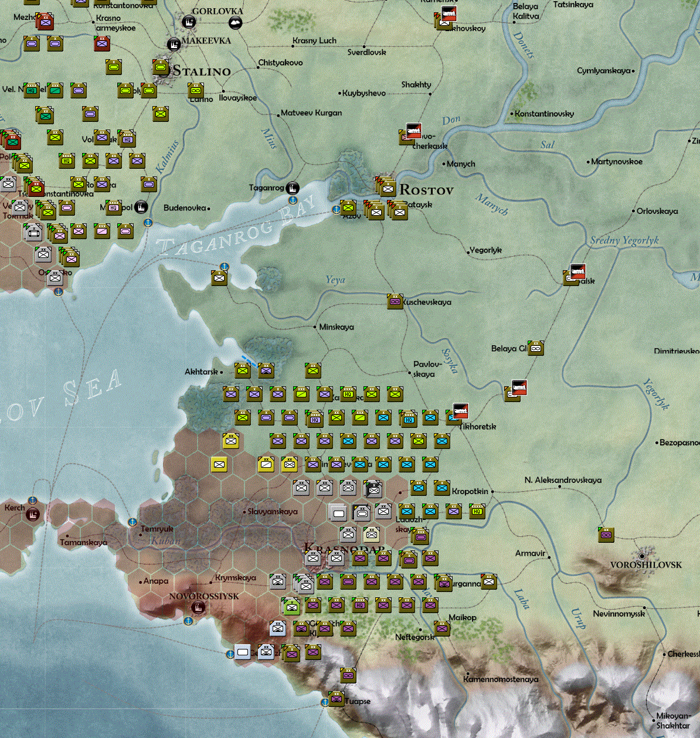Select the unit counter at Kuschevskaya
This screenshot has width=700, height=738.
point(395,301)
